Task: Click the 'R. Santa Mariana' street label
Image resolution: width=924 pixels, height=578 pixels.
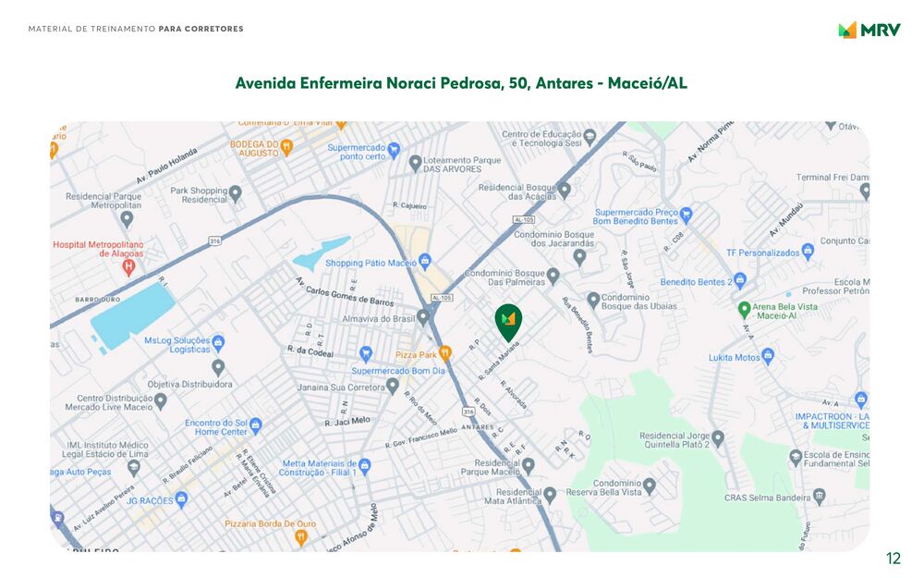Action: click(x=499, y=361)
